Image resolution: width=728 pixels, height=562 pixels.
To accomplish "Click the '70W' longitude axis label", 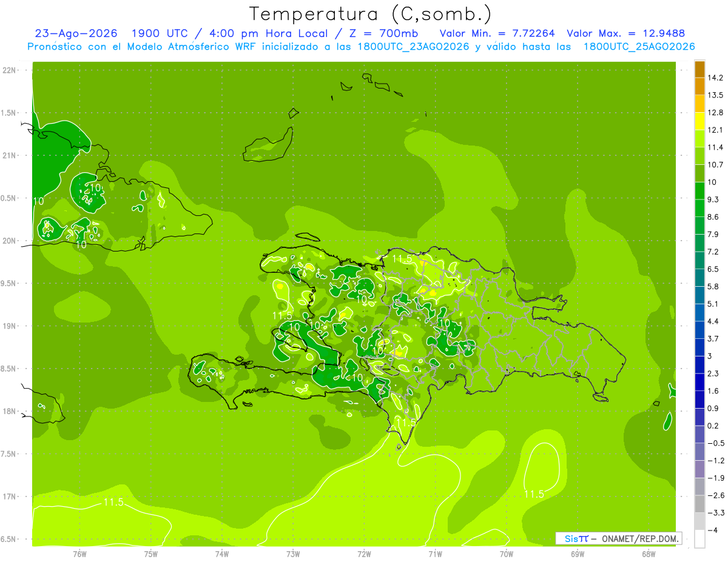I will [x=507, y=554].
